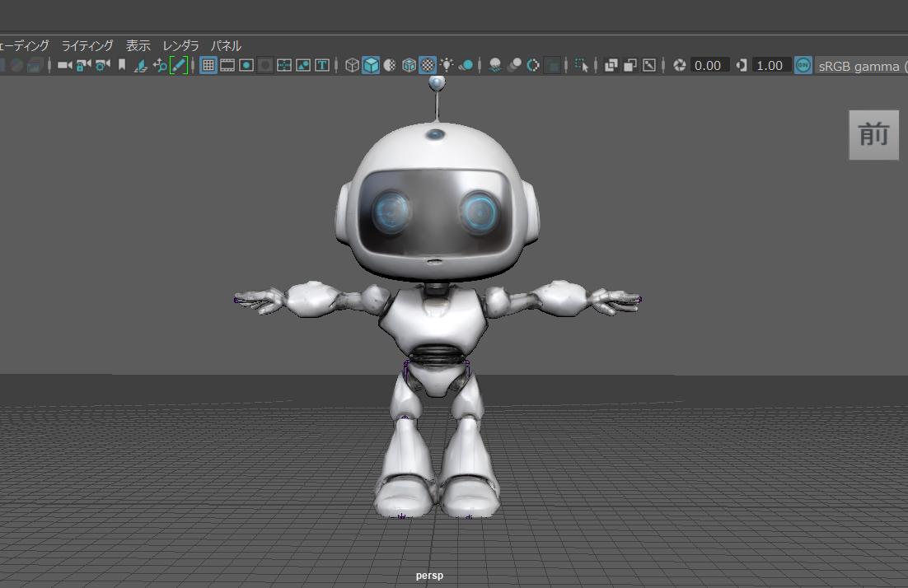The height and width of the screenshot is (588, 908).
Task: Toggle the Gate Mask button
Action: (265, 65)
